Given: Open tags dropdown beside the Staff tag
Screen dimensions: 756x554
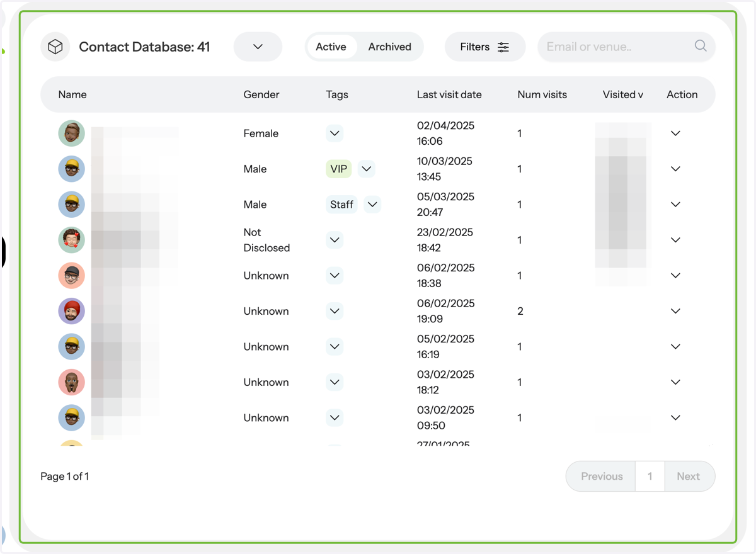Looking at the screenshot, I should click(372, 205).
